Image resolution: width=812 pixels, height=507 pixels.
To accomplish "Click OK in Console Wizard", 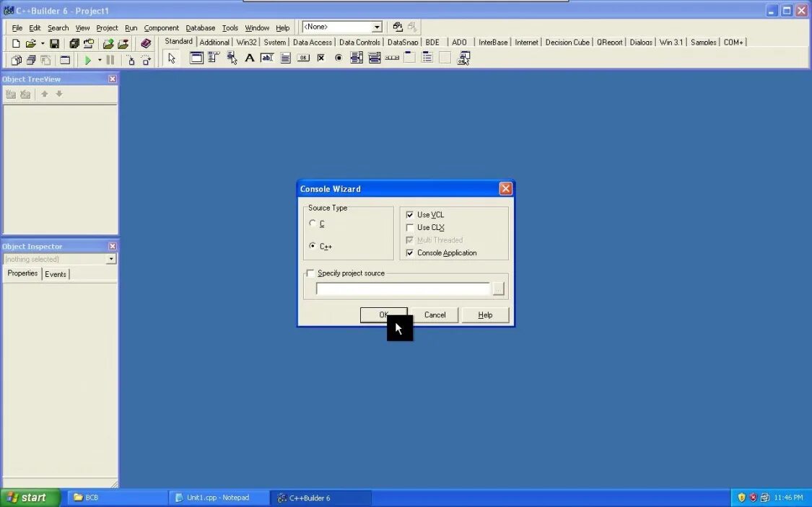I will point(383,314).
